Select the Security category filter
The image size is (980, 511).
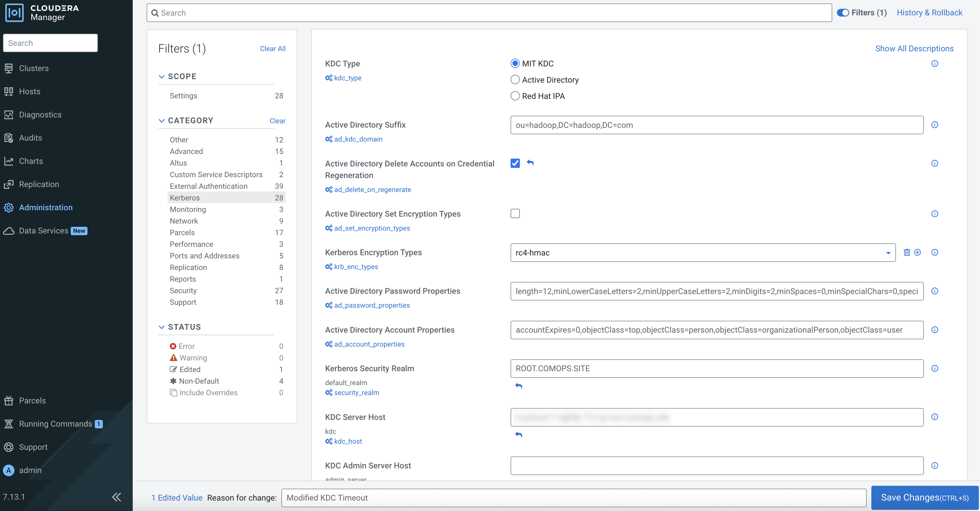[183, 291]
